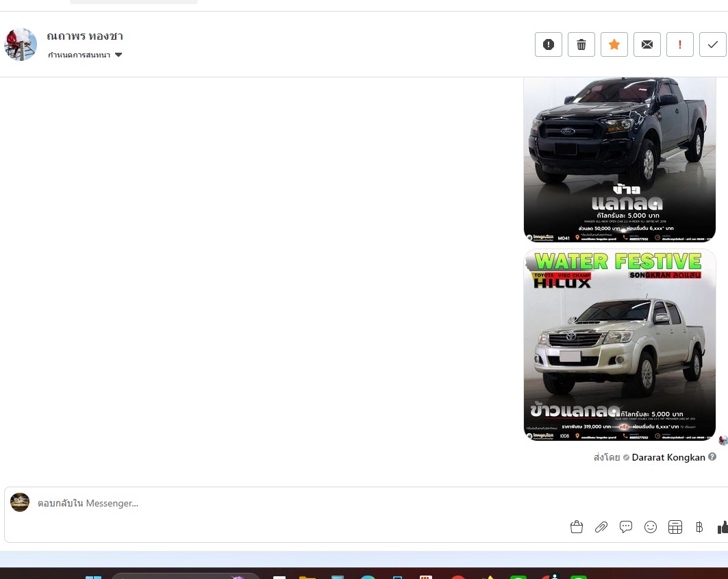Star the conversation with the orange star icon
Image resolution: width=728 pixels, height=579 pixels.
click(614, 44)
